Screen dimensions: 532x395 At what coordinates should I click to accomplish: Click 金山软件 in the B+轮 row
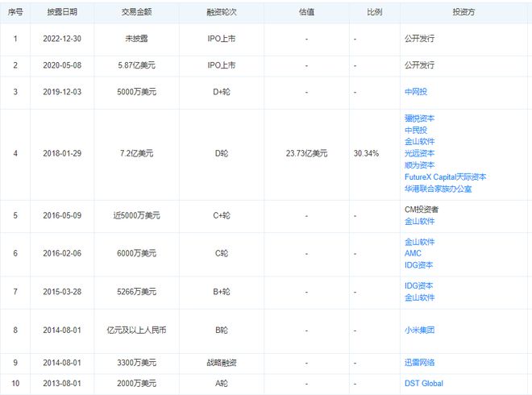click(419, 297)
